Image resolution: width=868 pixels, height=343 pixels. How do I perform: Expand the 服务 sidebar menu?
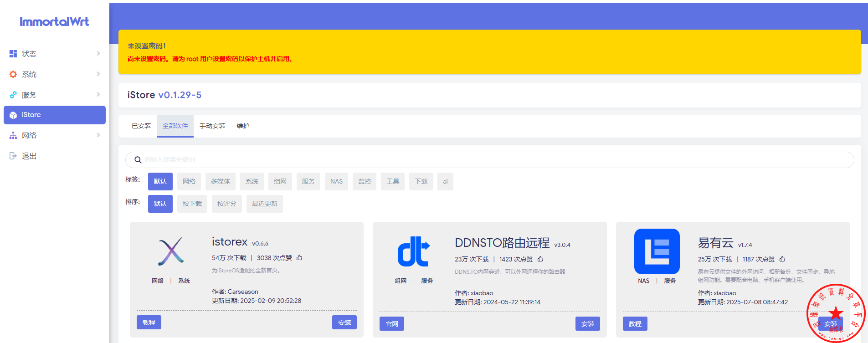54,95
